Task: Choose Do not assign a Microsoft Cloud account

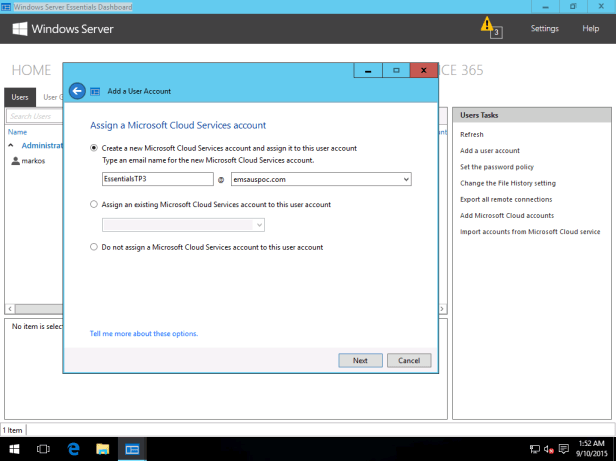Action: [94, 246]
